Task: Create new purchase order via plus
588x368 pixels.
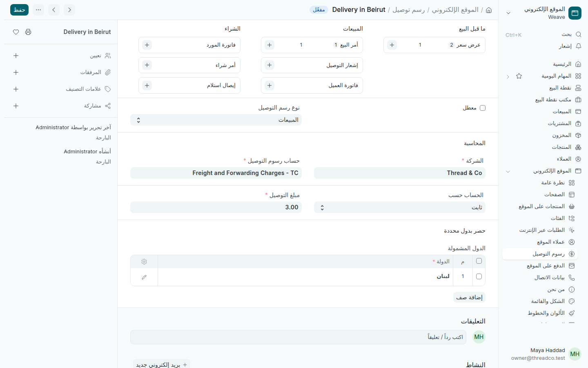Action: tap(147, 65)
